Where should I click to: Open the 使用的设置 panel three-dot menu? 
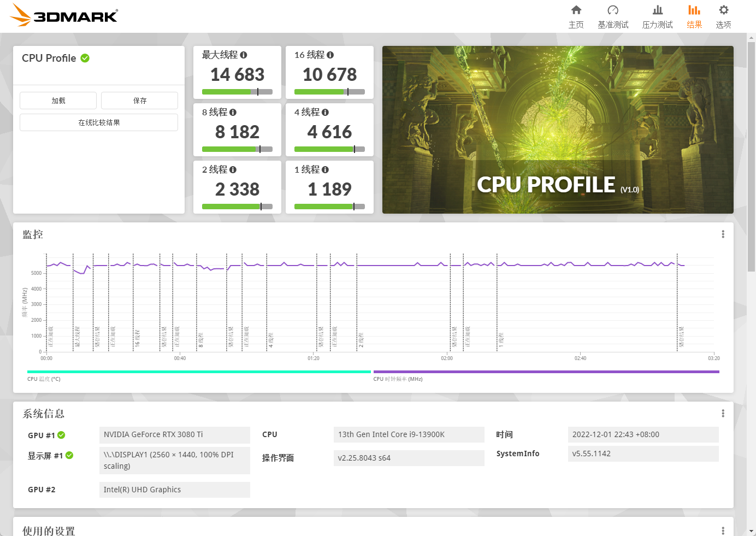pyautogui.click(x=723, y=531)
